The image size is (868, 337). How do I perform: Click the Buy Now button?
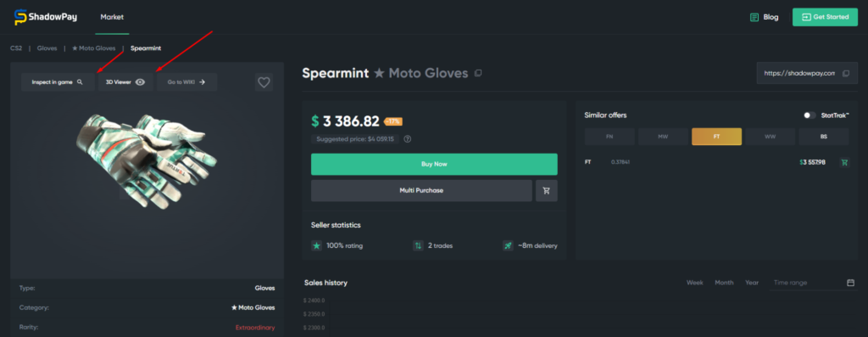434,164
